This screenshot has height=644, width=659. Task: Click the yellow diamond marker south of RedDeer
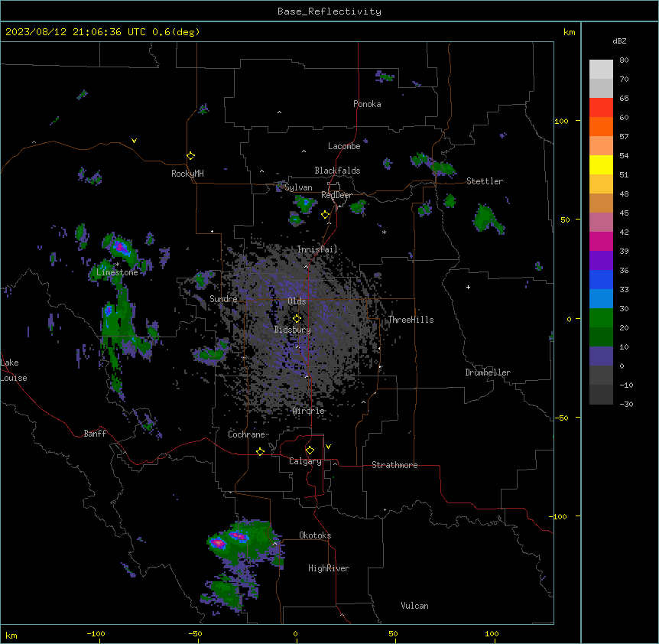click(x=326, y=215)
